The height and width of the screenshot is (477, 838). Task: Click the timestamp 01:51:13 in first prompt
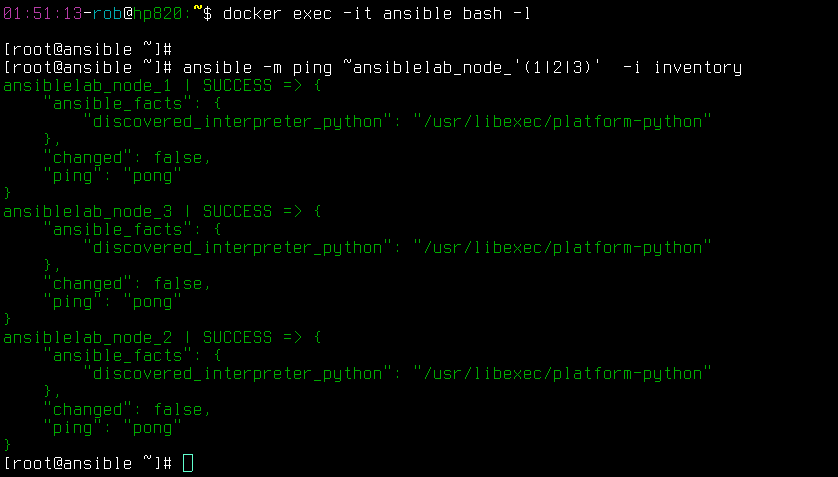tap(43, 13)
